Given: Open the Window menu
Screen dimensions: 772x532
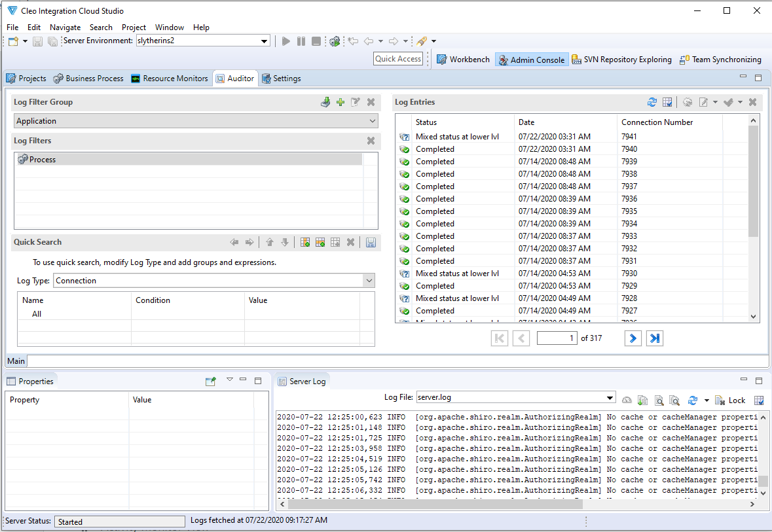Looking at the screenshot, I should [170, 27].
